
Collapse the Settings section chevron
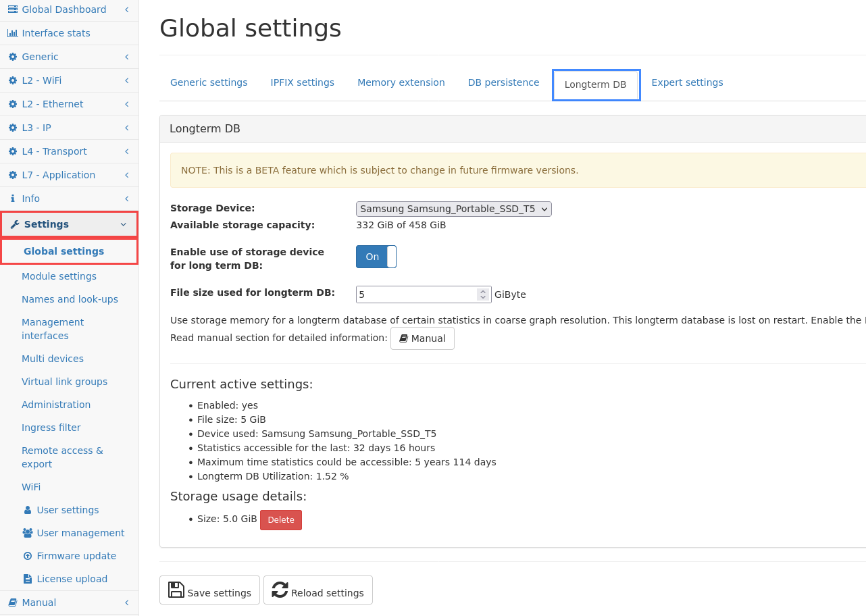[x=123, y=224]
